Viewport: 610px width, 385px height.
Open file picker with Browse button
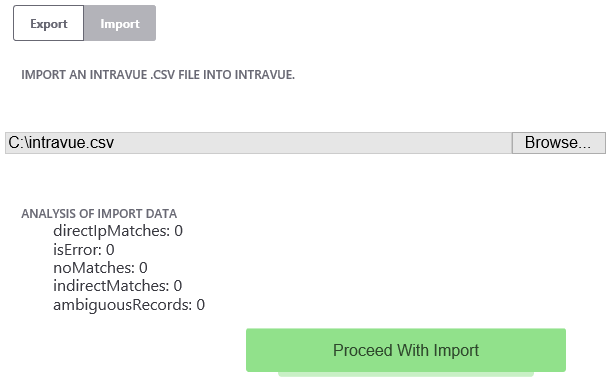pyautogui.click(x=558, y=143)
